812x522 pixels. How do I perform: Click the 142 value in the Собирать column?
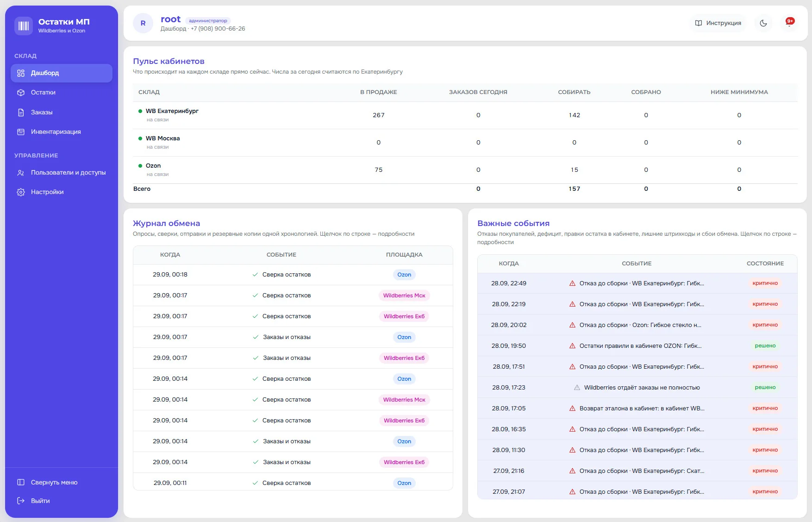click(575, 115)
